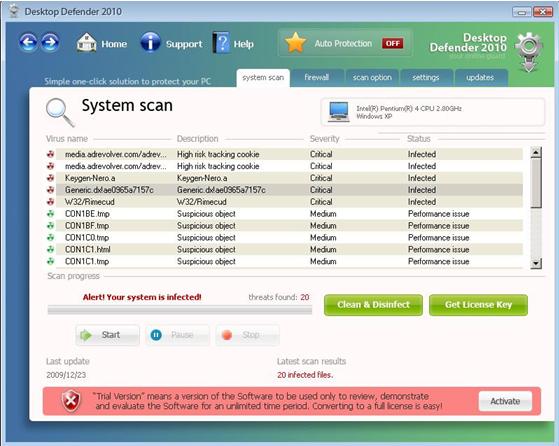Click the scan list scrollbar down arrow
Viewport: 559px width, 446px height.
tap(536, 264)
